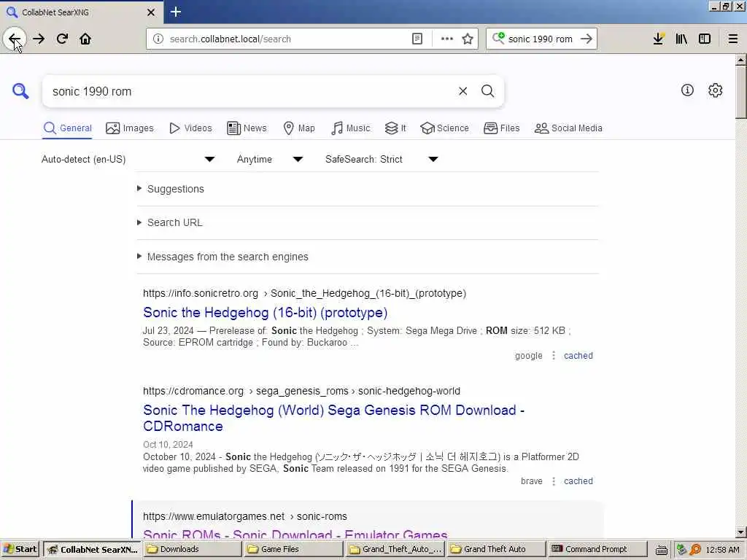Open the Auto-detect (en-US) language dropdown

pyautogui.click(x=128, y=159)
